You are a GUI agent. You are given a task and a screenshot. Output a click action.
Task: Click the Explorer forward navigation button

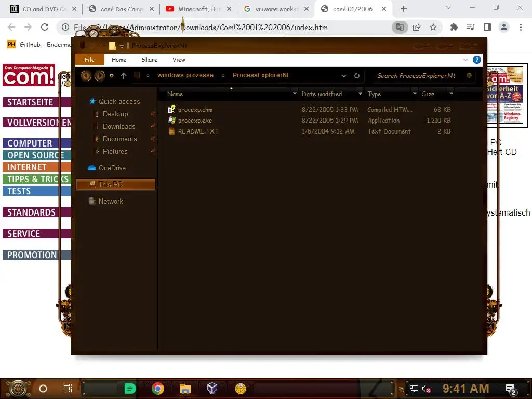pos(99,76)
